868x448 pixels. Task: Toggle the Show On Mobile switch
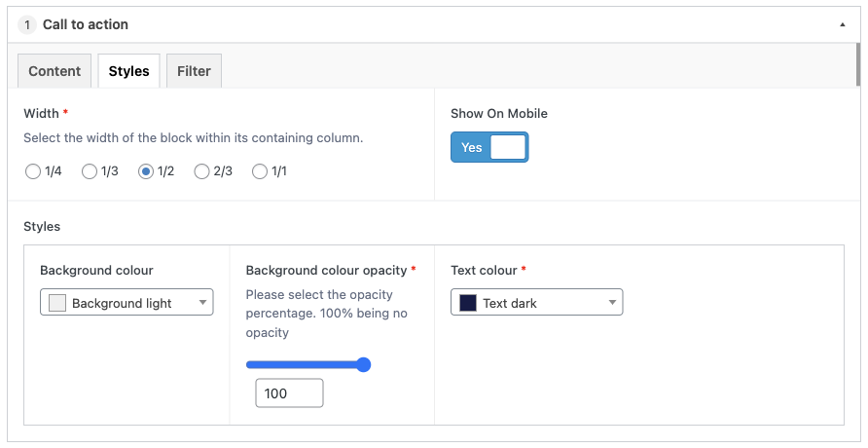(x=489, y=147)
